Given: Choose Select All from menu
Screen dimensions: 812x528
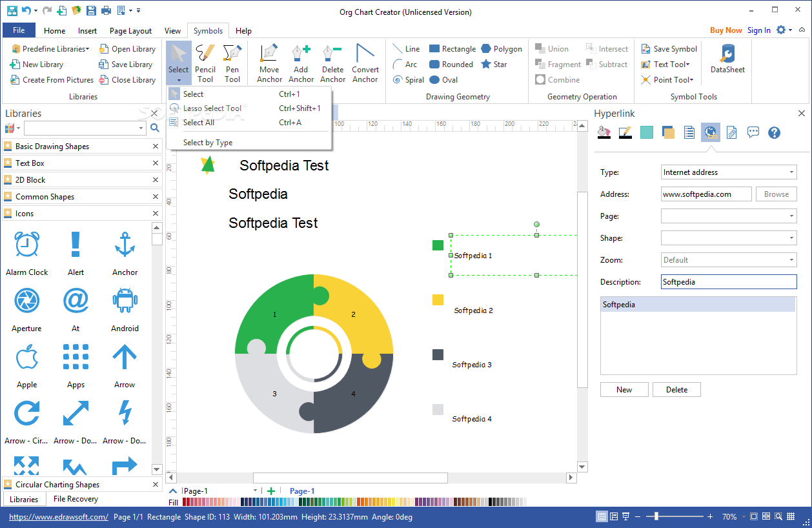Looking at the screenshot, I should [x=249, y=123].
